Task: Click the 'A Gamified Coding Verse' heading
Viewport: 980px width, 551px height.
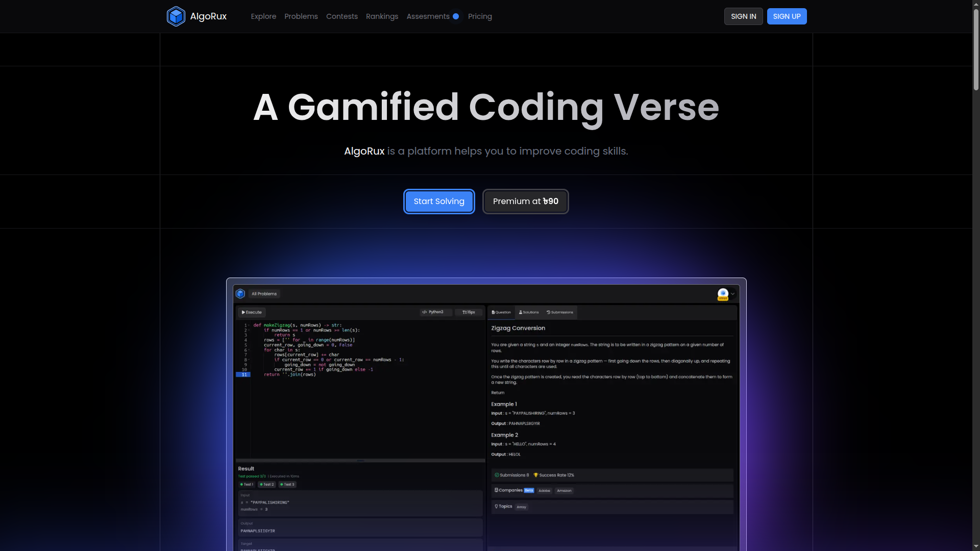Action: tap(486, 107)
